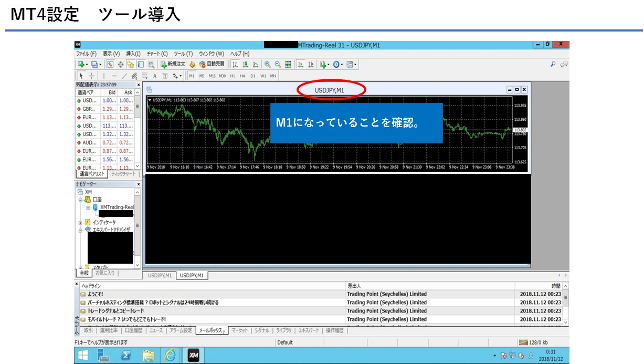
Task: Open the アラーム設定 terminal tab
Action: 181,330
